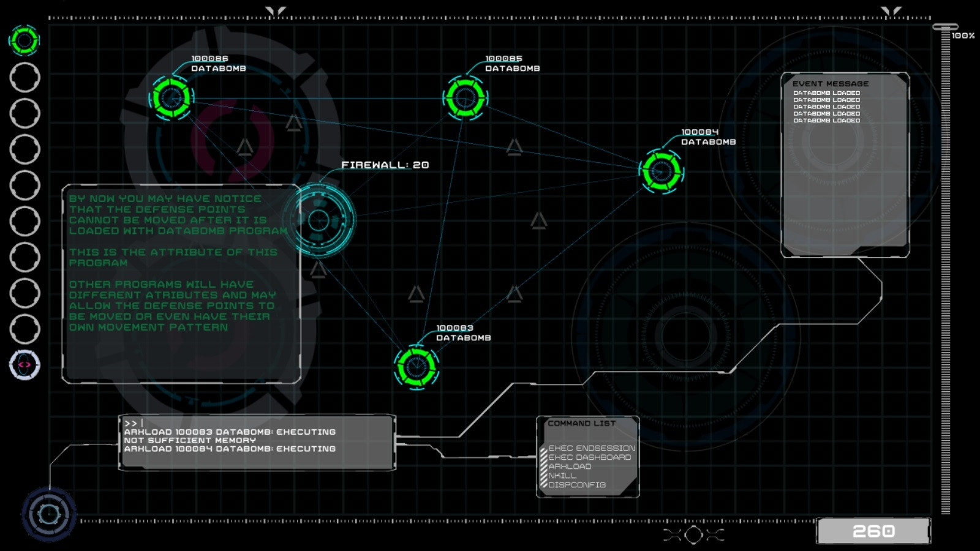Click the ARKLOAD 100083 DATABOMB console line
Viewport: 980px width, 551px height.
230,432
